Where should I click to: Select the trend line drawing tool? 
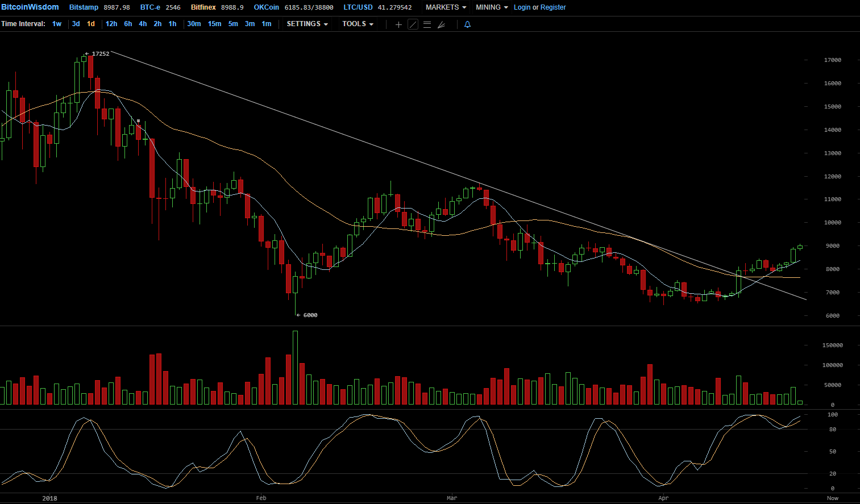(413, 24)
